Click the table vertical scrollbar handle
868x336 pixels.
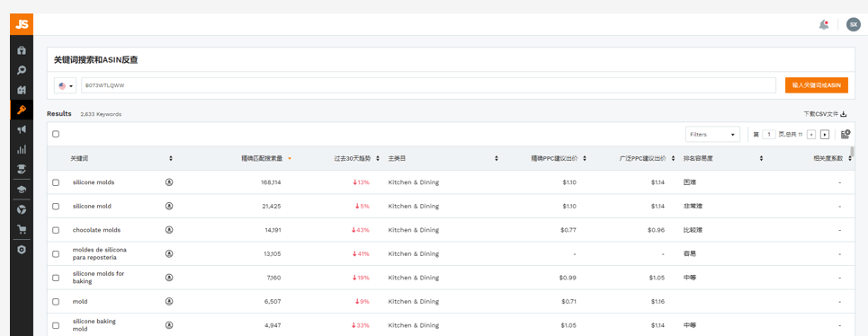pyautogui.click(x=852, y=152)
